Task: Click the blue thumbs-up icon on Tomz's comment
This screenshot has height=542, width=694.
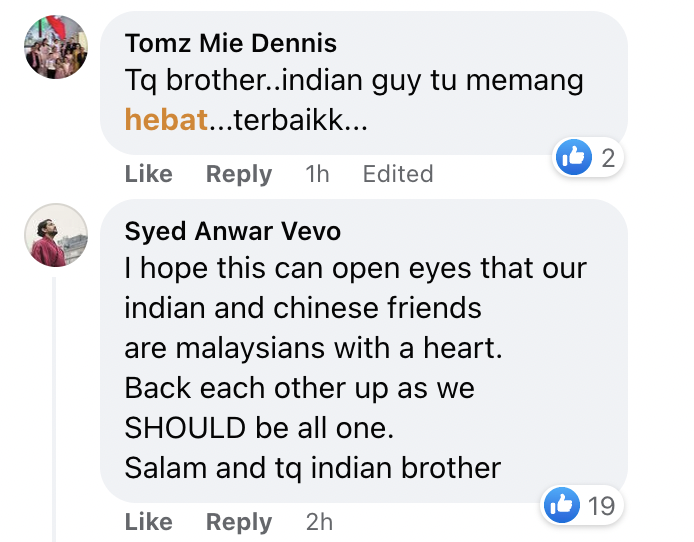Action: (575, 156)
